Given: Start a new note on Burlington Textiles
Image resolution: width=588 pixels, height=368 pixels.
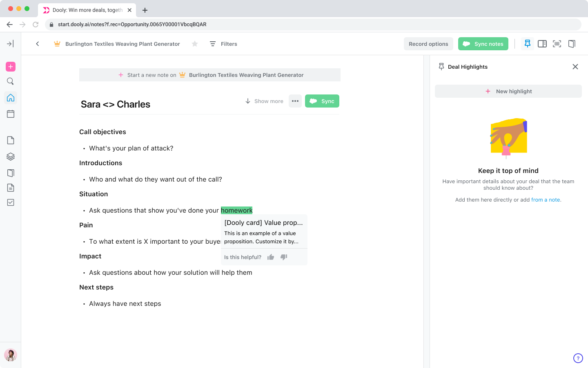Looking at the screenshot, I should tap(210, 75).
